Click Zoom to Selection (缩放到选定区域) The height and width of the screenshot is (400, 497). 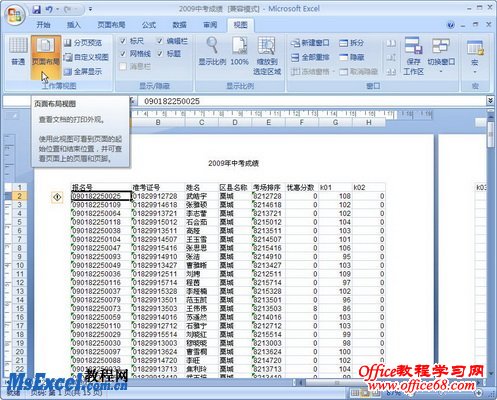tap(267, 56)
